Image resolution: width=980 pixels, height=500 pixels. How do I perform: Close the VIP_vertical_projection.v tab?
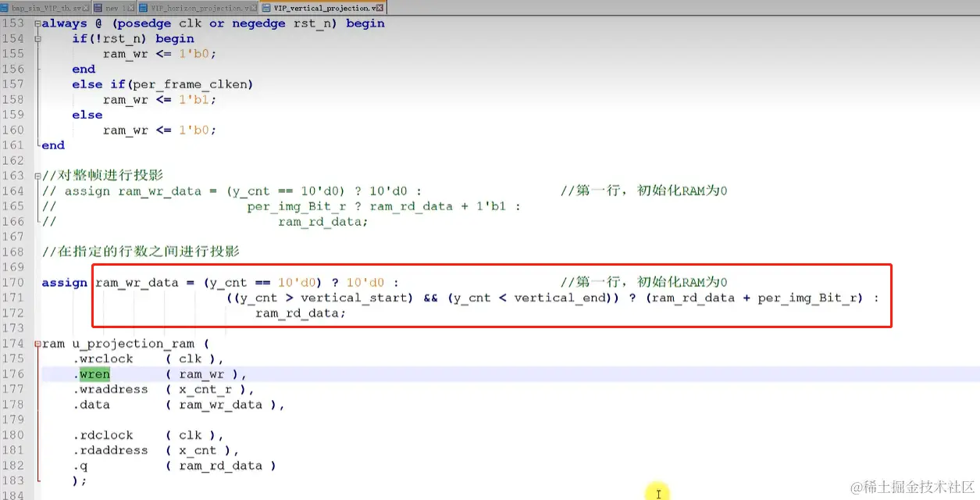coord(380,8)
